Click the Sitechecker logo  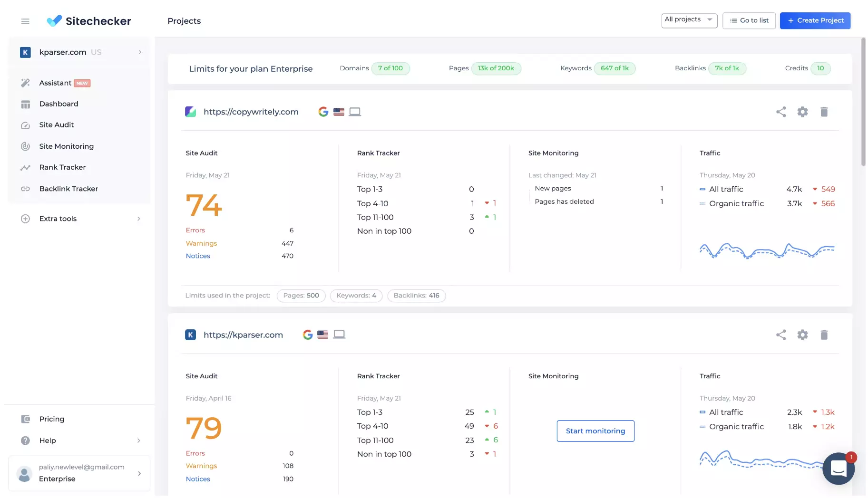coord(88,21)
